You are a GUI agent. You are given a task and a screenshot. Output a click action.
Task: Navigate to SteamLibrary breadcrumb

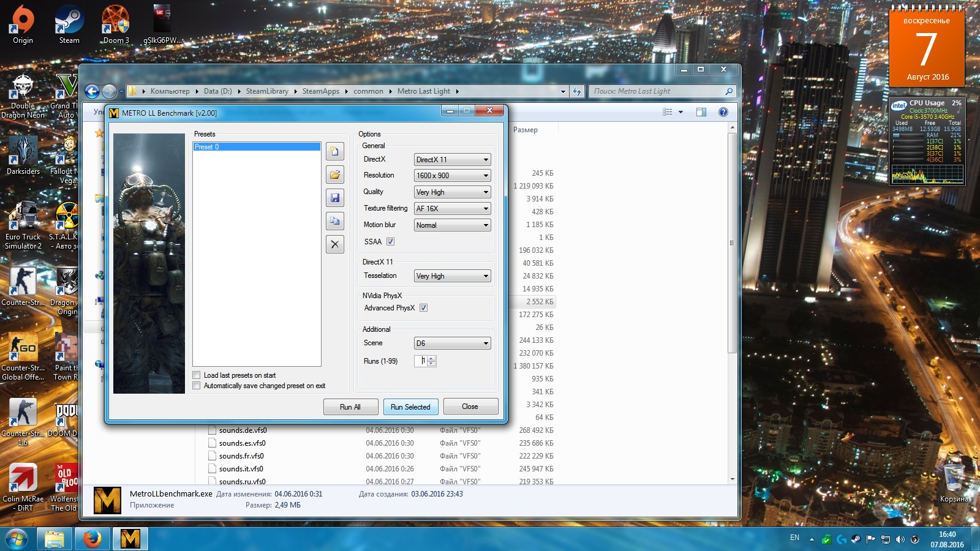pos(267,91)
